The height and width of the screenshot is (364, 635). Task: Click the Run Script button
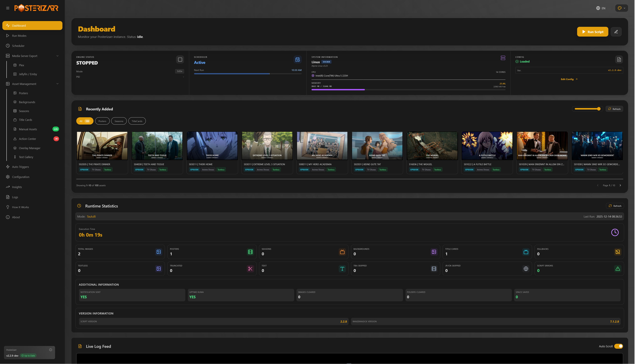click(x=592, y=32)
